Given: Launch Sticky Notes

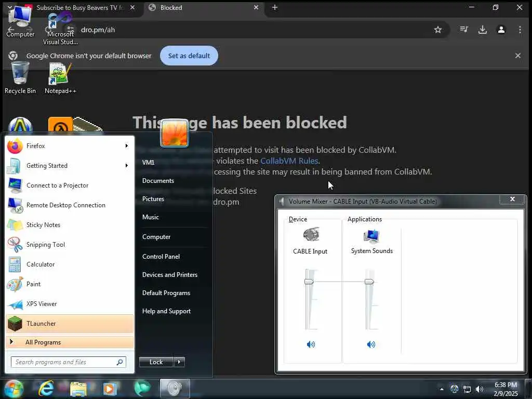Looking at the screenshot, I should 70,224.
